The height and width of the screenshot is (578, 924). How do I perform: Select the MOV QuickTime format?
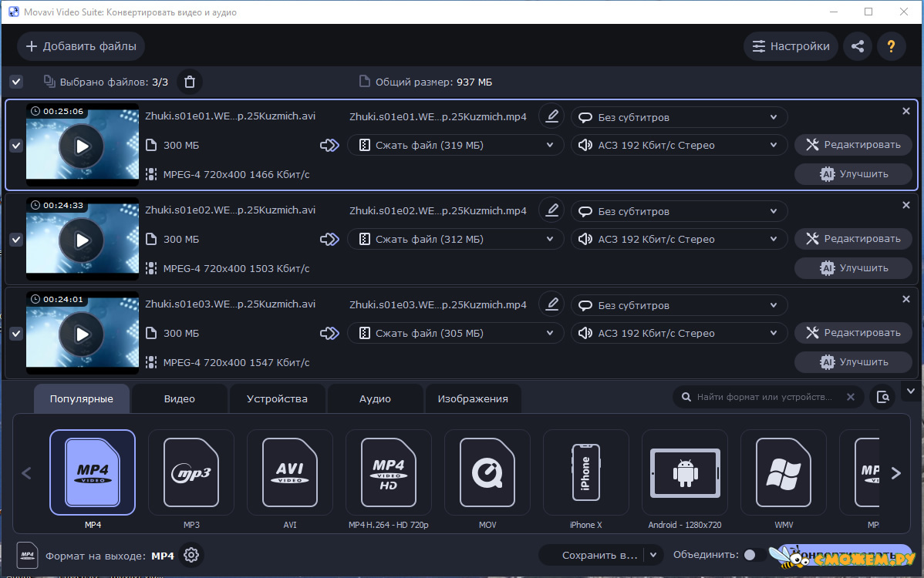[487, 472]
